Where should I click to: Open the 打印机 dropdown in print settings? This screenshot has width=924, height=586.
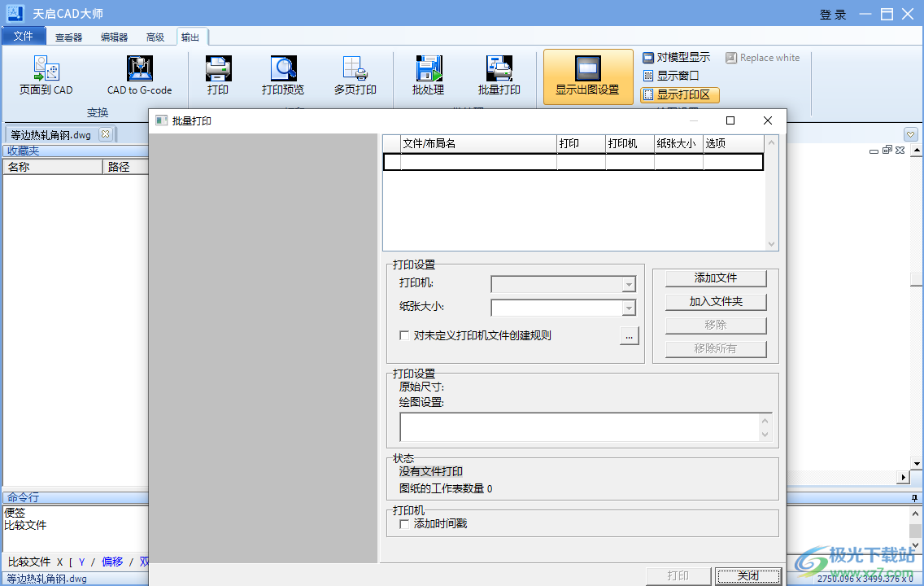pyautogui.click(x=629, y=284)
